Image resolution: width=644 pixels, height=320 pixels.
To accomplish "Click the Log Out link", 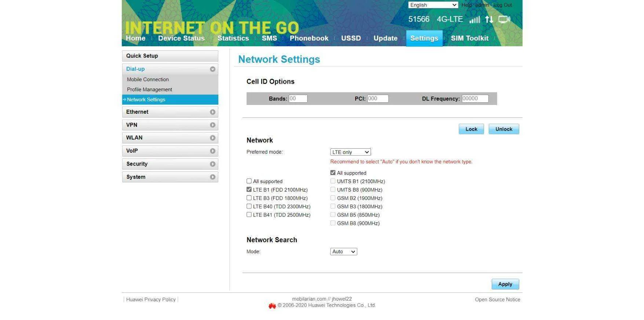I will click(x=503, y=5).
